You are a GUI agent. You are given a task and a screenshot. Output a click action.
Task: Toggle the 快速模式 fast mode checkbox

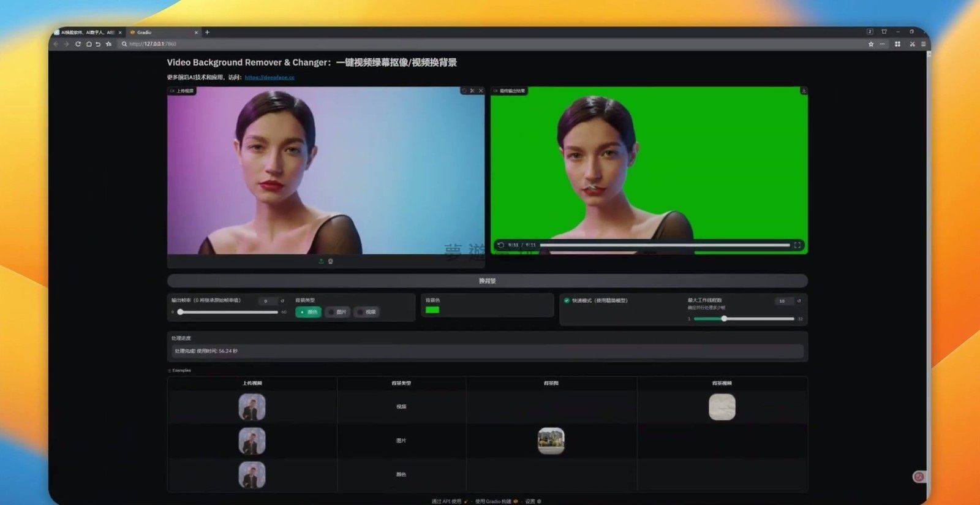[x=567, y=301]
